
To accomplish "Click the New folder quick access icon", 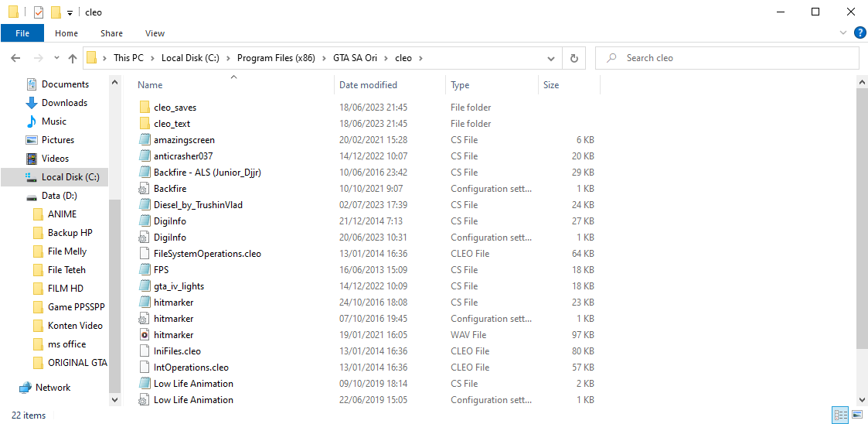I will coord(56,12).
